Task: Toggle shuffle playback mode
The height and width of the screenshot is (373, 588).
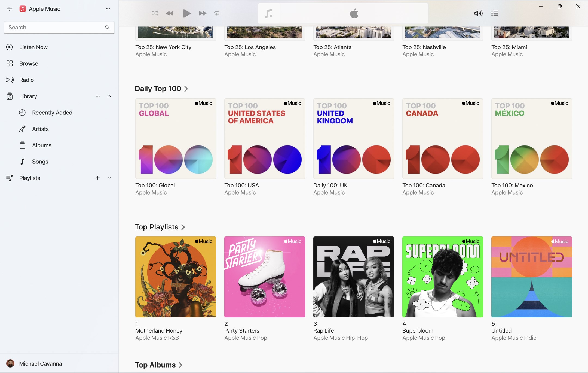Action: click(x=155, y=13)
